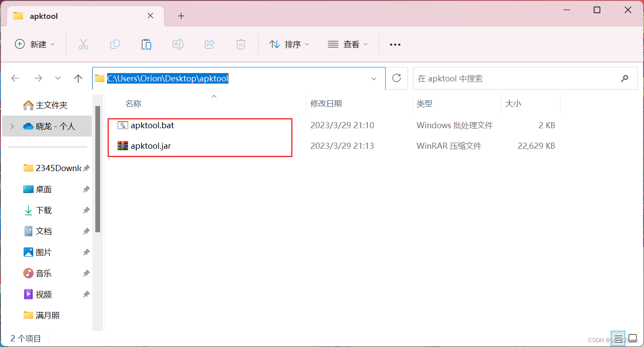644x347 pixels.
Task: Click the Cut scissors icon
Action: click(83, 44)
